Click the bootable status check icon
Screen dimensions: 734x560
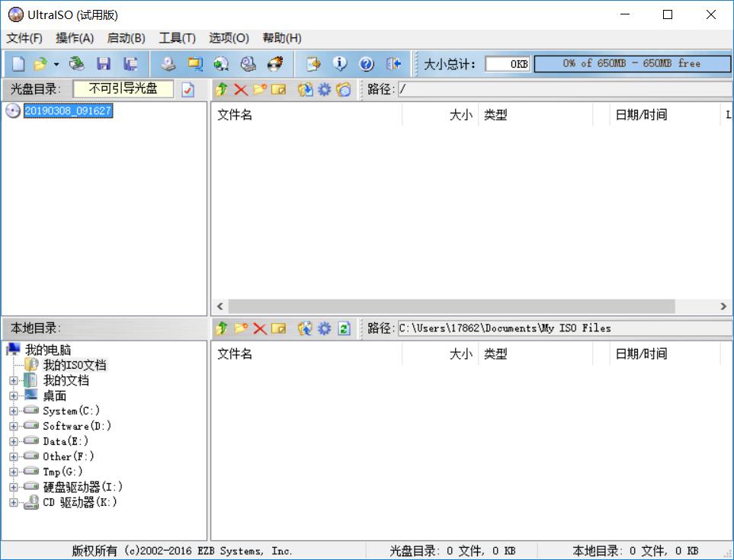click(x=187, y=89)
